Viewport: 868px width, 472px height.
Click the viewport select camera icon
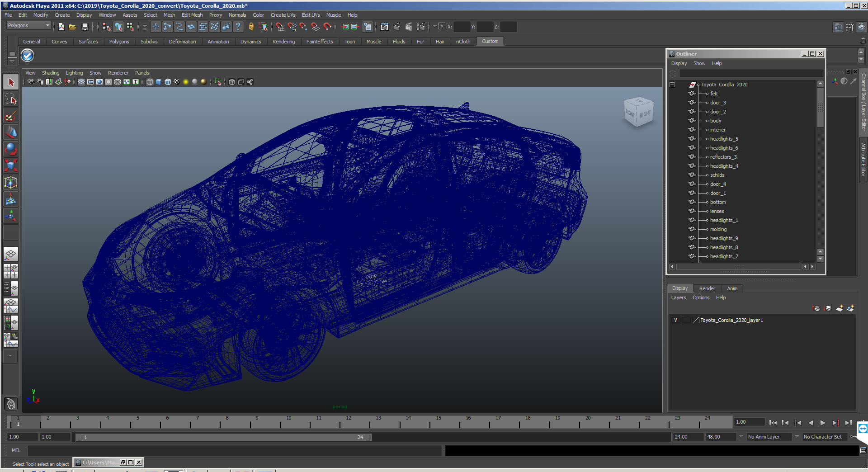pos(31,82)
